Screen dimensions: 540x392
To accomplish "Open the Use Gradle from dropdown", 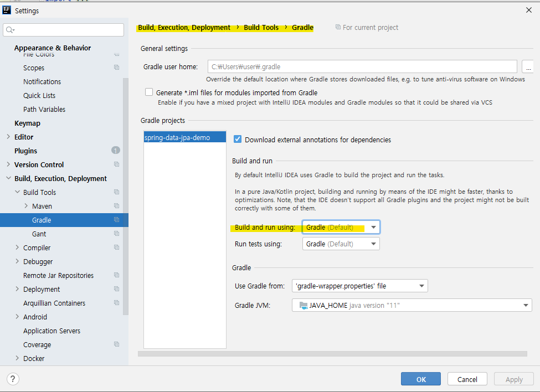I will coord(360,286).
